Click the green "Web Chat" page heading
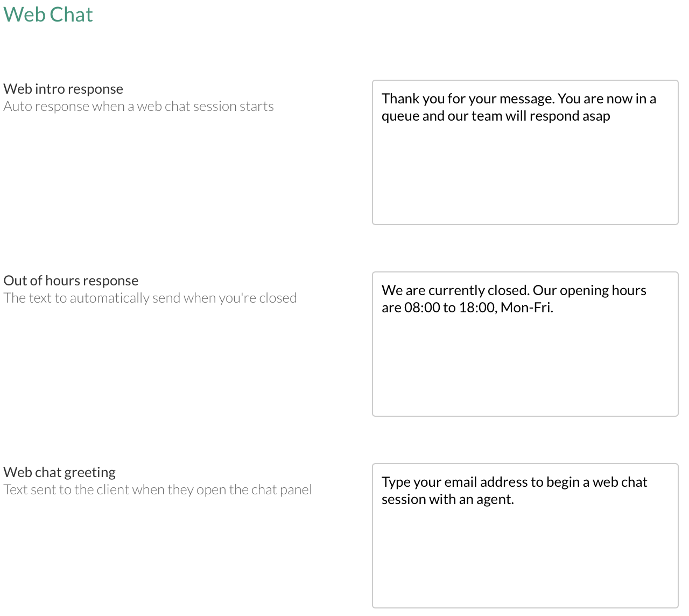 pos(48,15)
